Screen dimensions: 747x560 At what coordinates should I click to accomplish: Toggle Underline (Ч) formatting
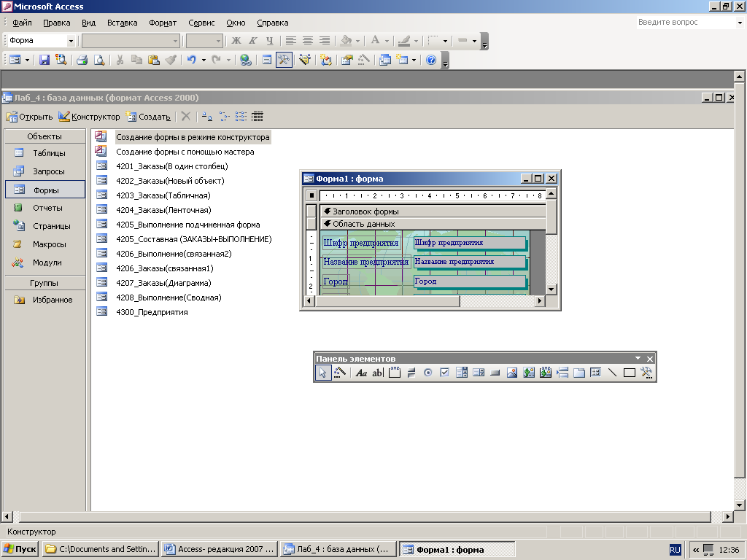pyautogui.click(x=270, y=41)
